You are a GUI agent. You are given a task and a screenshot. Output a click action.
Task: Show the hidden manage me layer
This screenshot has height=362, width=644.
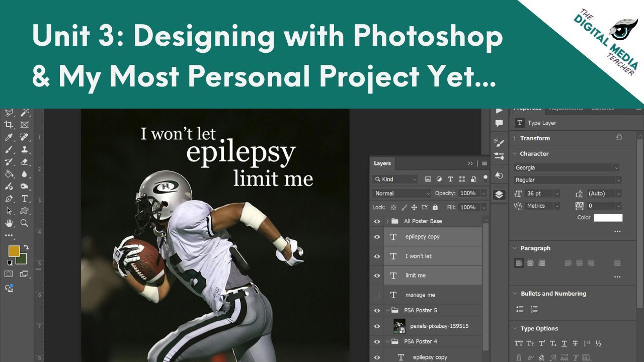click(377, 295)
